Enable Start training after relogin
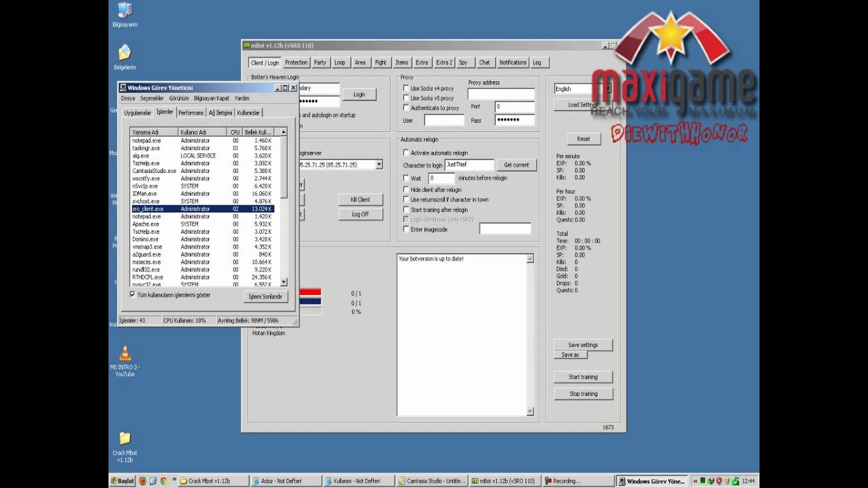Screen dimensions: 868x488 pyautogui.click(x=406, y=210)
